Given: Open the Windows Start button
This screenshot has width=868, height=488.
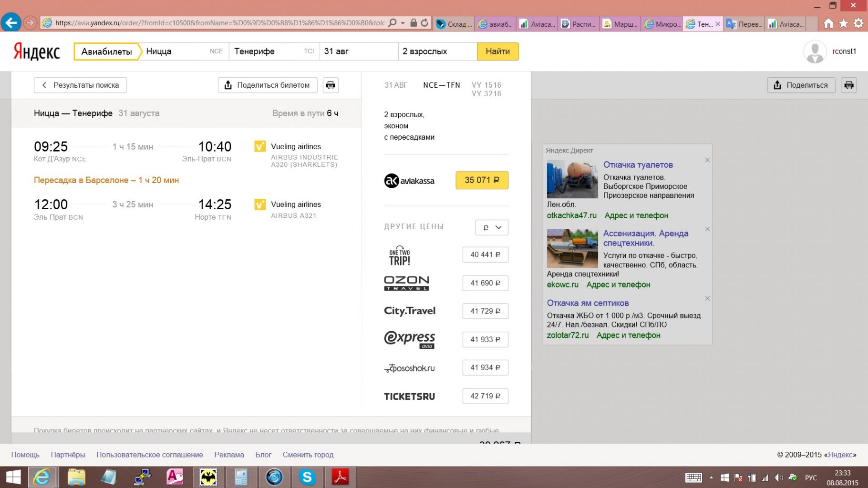Looking at the screenshot, I should 13,477.
